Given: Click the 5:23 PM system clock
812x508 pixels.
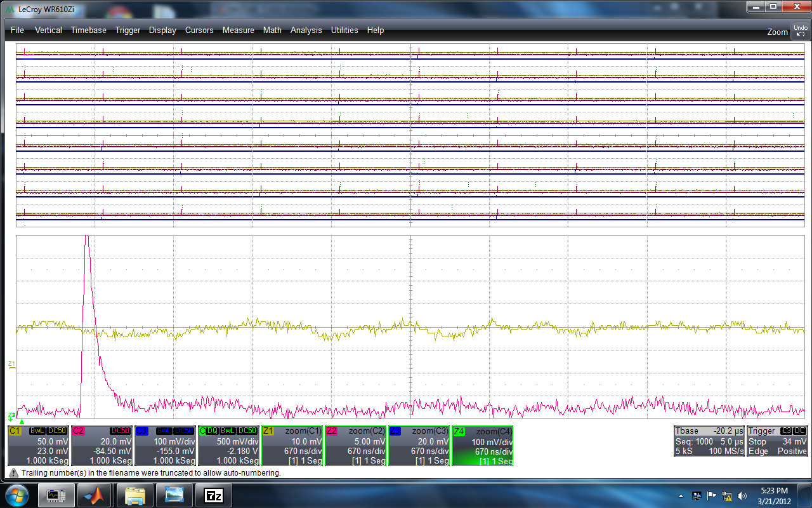Looking at the screenshot, I should pos(773,490).
